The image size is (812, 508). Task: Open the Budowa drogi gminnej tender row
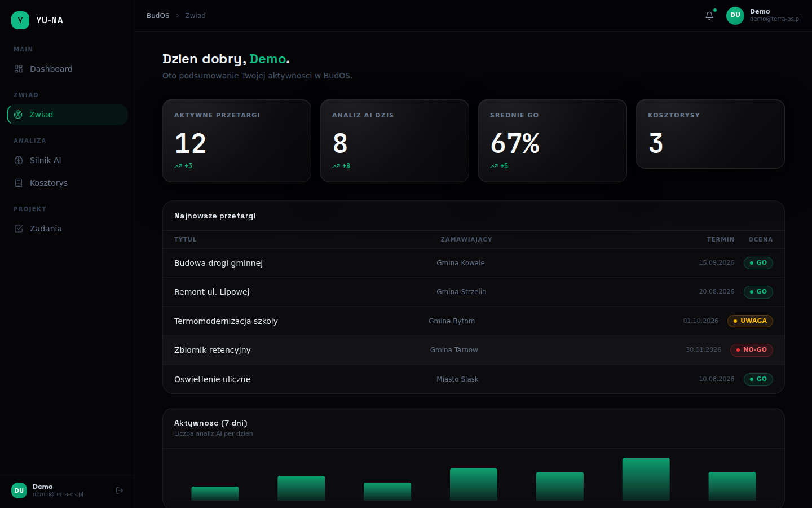point(474,263)
